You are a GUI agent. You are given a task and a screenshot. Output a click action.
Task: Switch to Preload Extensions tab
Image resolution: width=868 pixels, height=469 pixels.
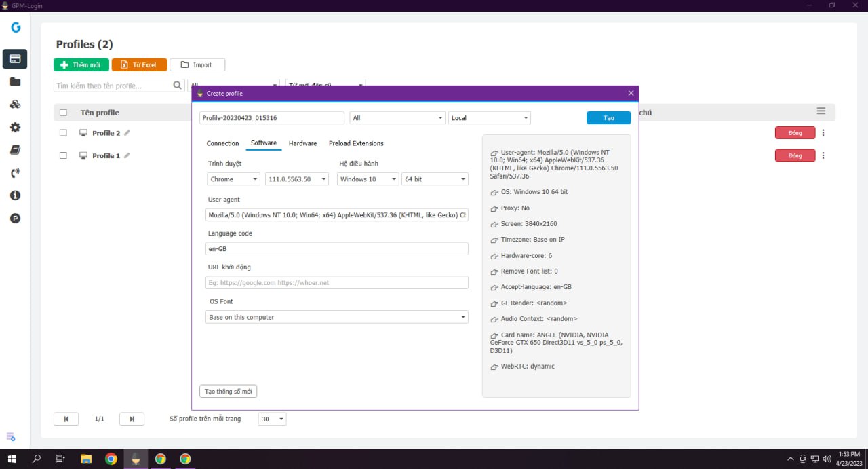point(356,143)
